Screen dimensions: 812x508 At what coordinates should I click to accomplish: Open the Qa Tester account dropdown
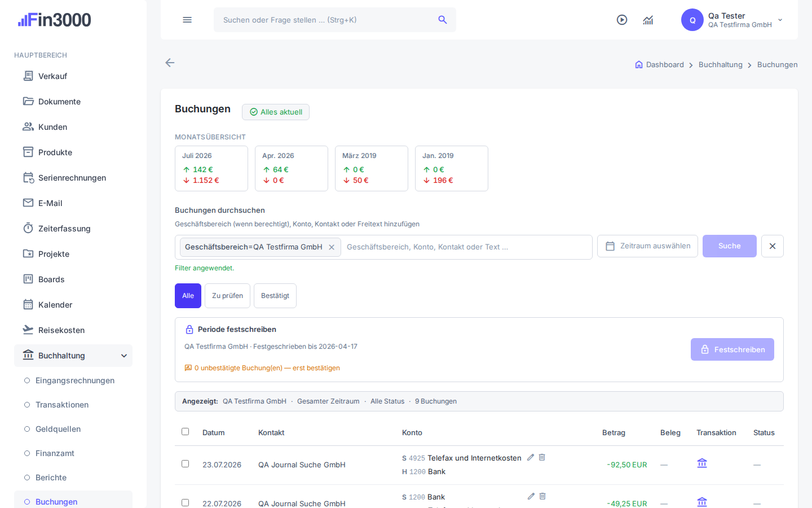tap(780, 20)
